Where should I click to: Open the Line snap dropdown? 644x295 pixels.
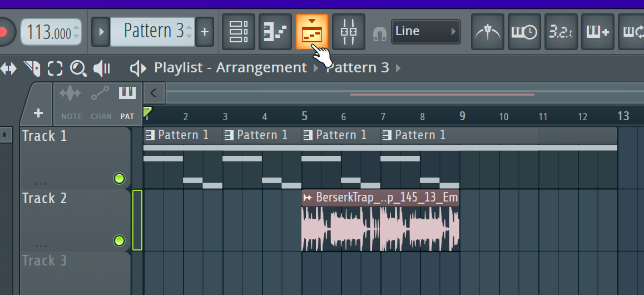point(426,32)
